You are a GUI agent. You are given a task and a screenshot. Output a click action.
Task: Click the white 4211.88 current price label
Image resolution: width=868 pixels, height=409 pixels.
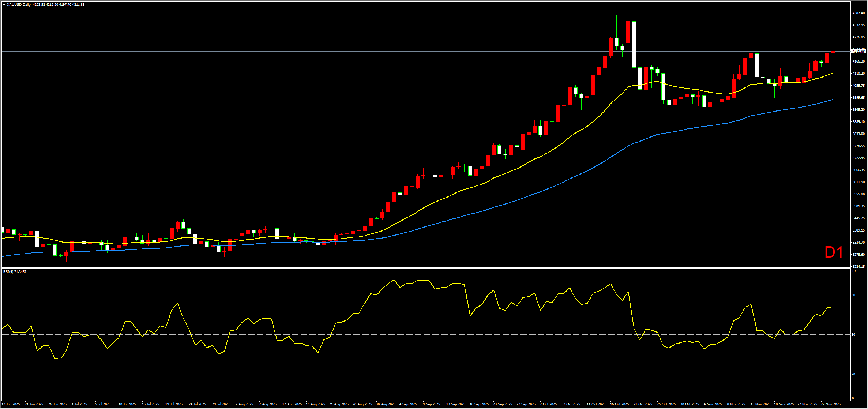click(858, 52)
